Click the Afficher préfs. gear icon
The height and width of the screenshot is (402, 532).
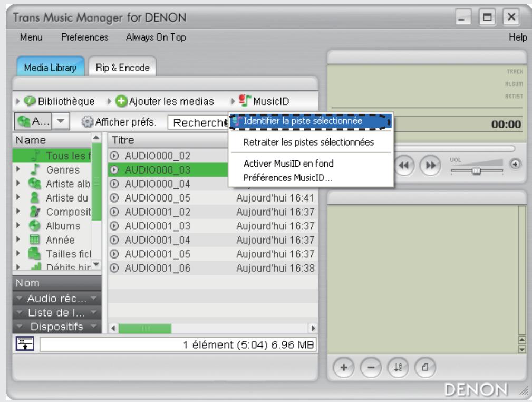[x=87, y=121]
